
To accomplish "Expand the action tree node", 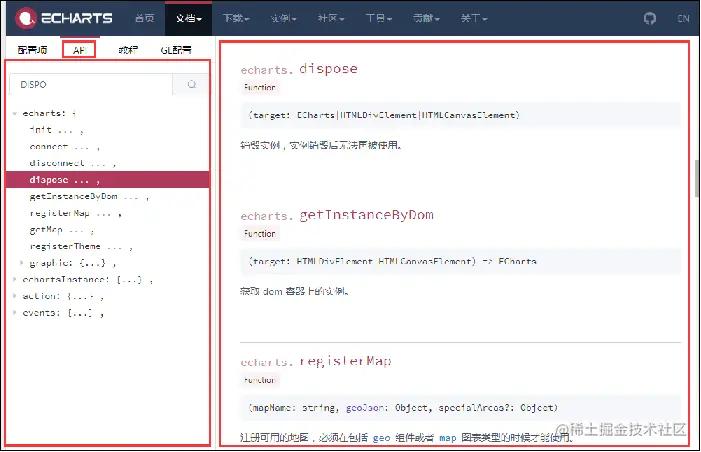I will coord(14,296).
